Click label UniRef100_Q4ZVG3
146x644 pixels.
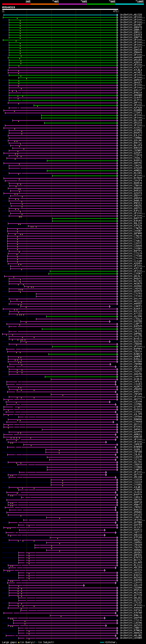tap(131, 625)
